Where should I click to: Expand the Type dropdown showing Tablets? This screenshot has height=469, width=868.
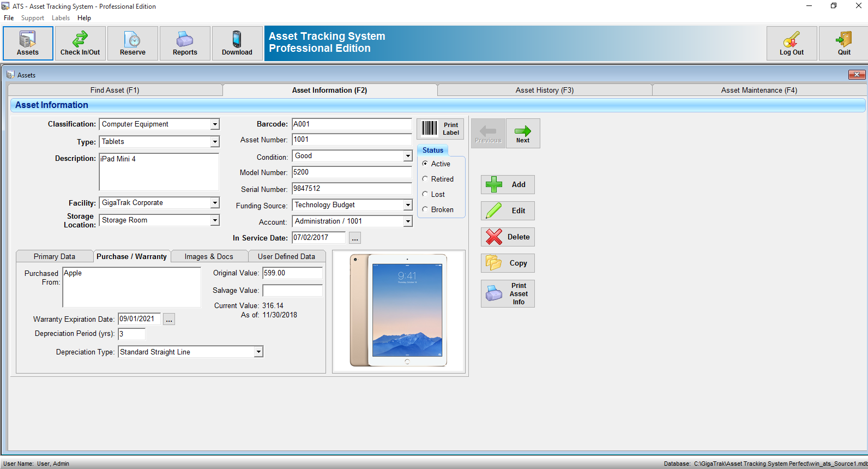[x=215, y=142]
